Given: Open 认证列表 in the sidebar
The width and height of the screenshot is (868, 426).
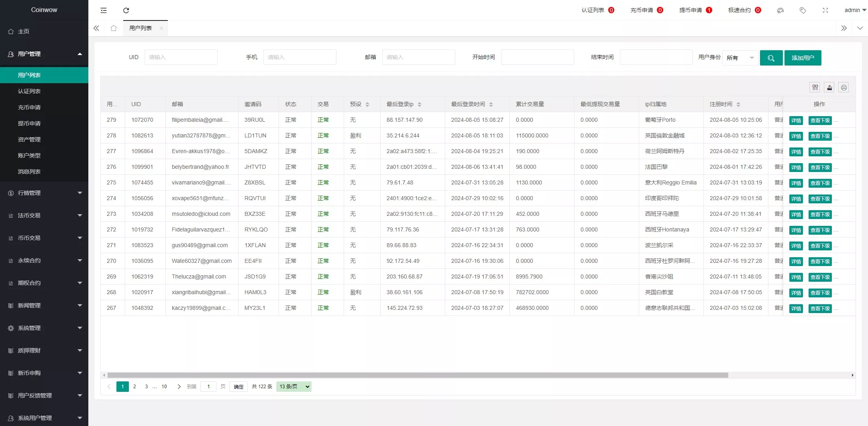Looking at the screenshot, I should click(29, 91).
